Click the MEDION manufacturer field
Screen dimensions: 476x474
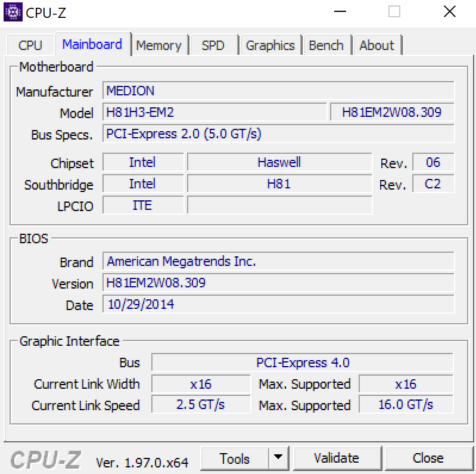pos(278,91)
